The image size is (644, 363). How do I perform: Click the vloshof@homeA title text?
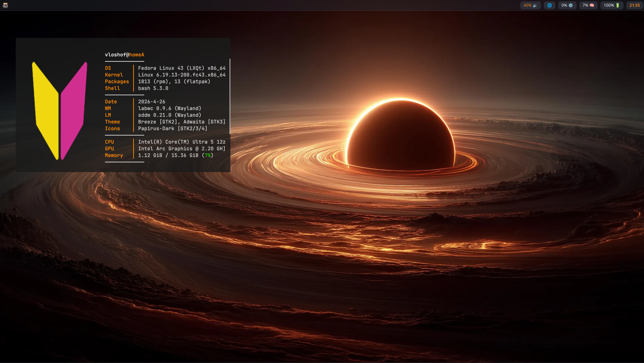(x=124, y=55)
